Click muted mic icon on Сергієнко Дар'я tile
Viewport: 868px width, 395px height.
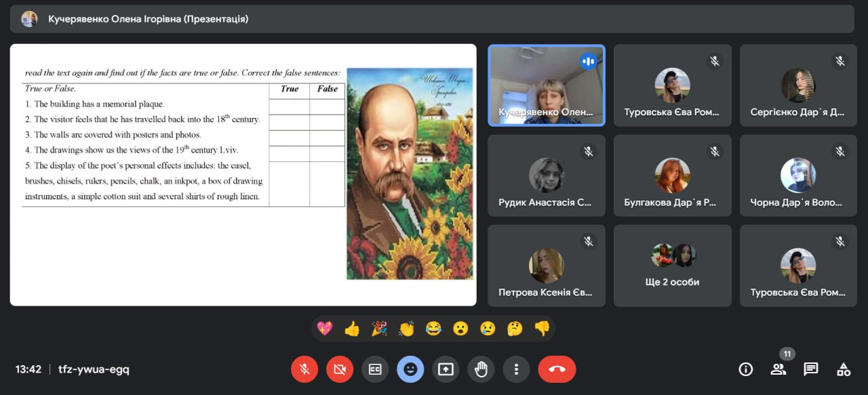point(840,62)
